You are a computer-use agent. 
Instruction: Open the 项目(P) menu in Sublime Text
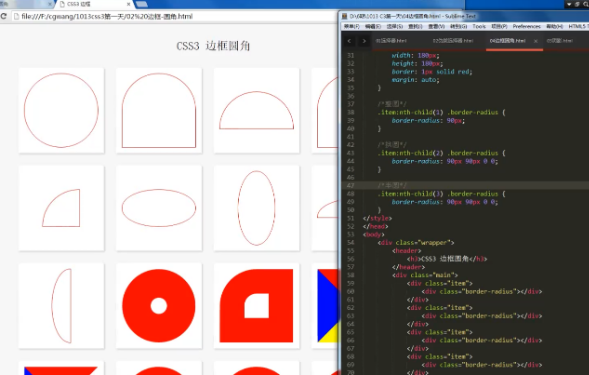[x=499, y=26]
